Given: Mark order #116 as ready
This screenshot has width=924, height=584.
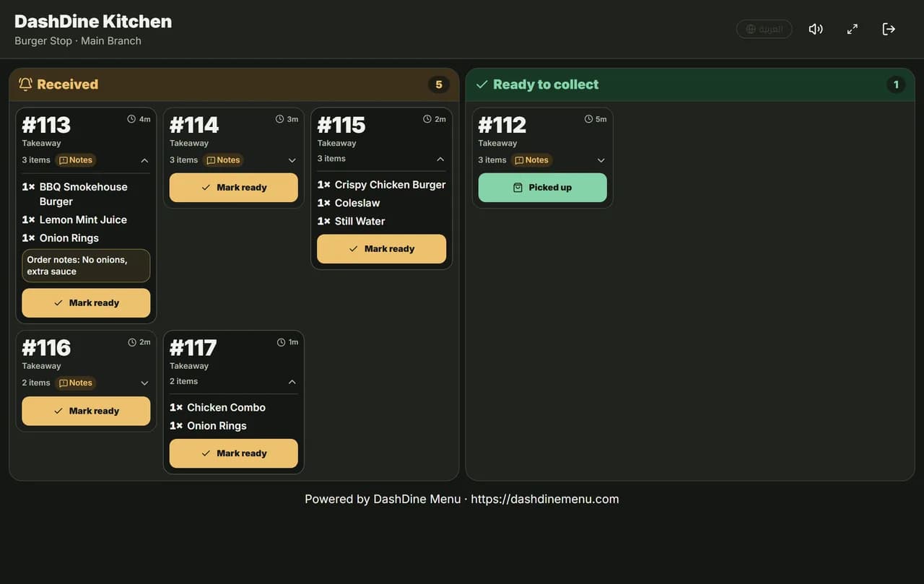Looking at the screenshot, I should [86, 411].
